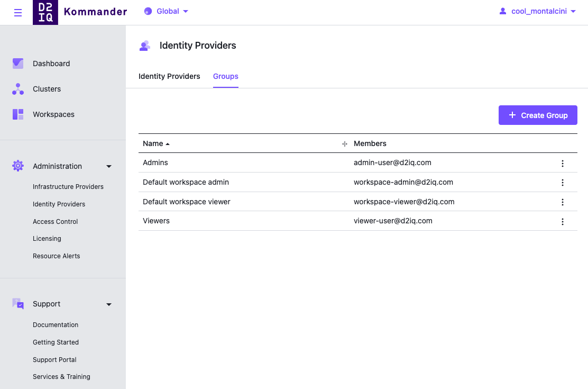The image size is (588, 389).
Task: Click workspace-viewer@d2iq.com member cell
Action: (404, 202)
